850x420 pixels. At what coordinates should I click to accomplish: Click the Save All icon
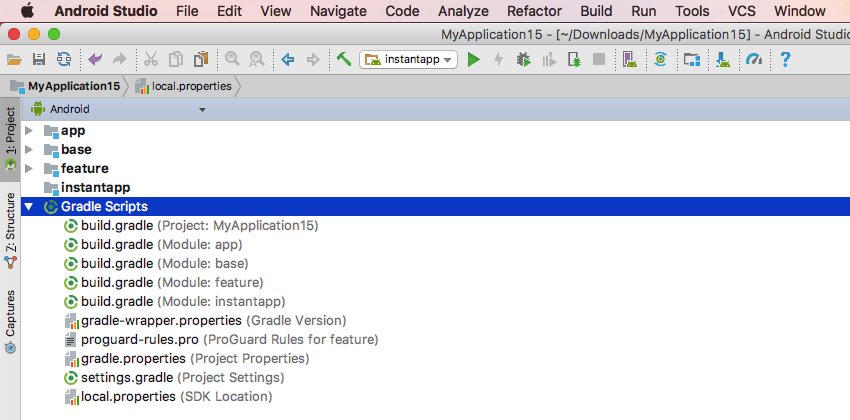pos(39,60)
